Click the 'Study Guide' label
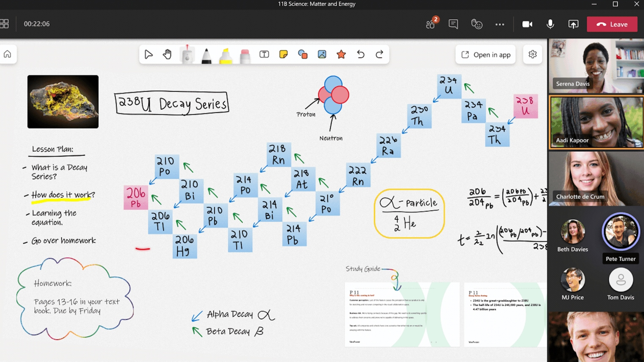This screenshot has height=362, width=644. pyautogui.click(x=363, y=269)
